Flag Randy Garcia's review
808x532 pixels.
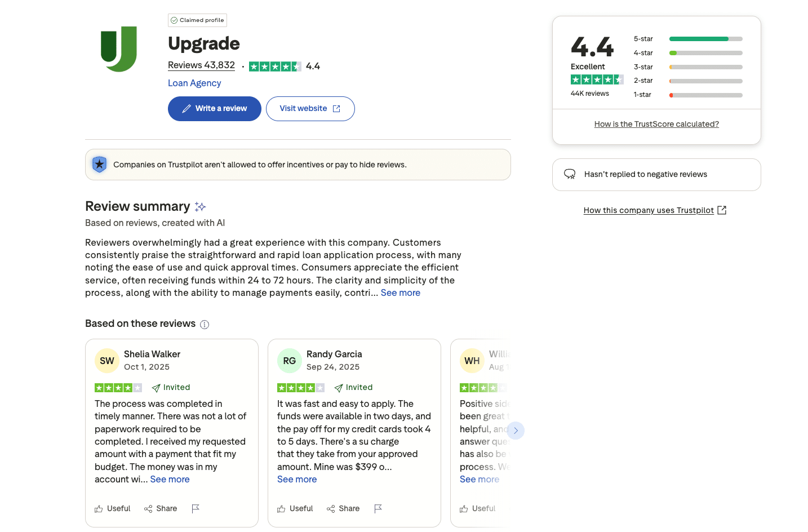coord(378,508)
